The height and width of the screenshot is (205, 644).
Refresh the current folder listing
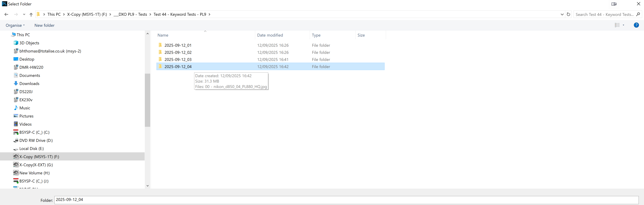coord(568,15)
